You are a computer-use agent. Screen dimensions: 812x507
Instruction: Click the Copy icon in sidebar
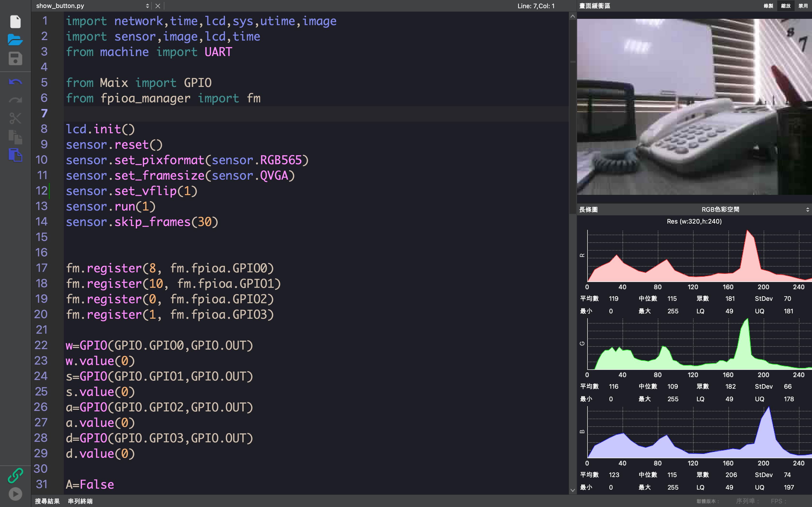pyautogui.click(x=15, y=137)
